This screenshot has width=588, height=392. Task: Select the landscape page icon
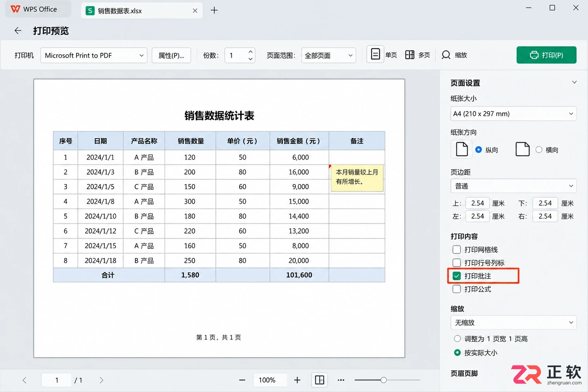(523, 149)
